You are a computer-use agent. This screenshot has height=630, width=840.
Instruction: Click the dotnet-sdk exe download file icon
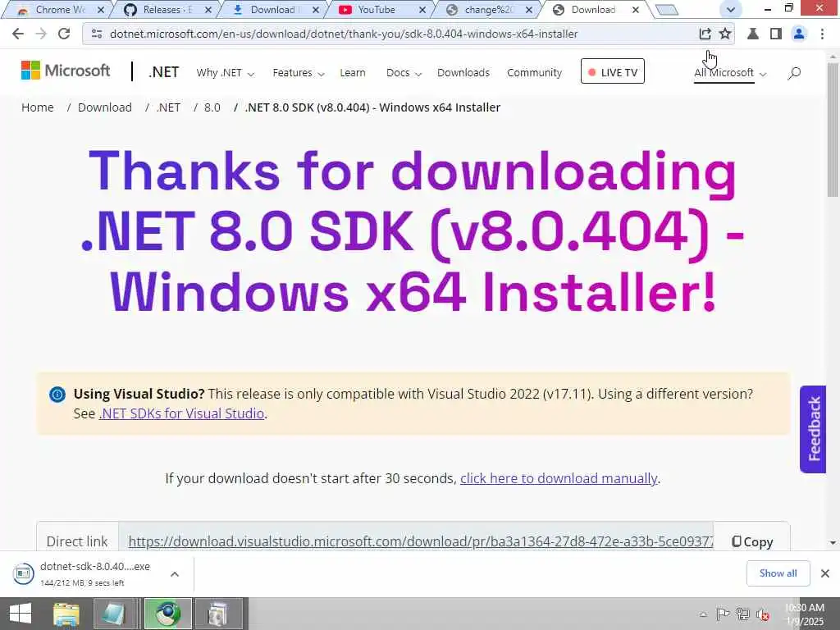[x=23, y=573]
